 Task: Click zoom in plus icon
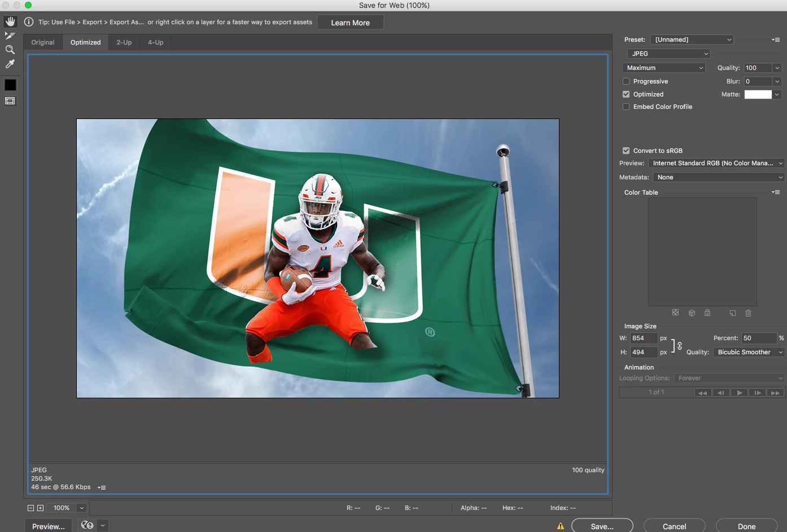tap(41, 508)
